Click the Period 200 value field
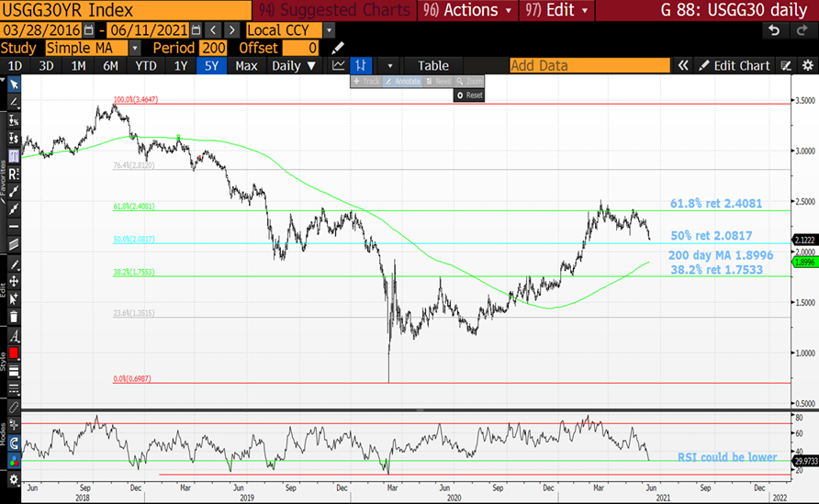Viewport: 819px width, 504px height. pos(214,48)
